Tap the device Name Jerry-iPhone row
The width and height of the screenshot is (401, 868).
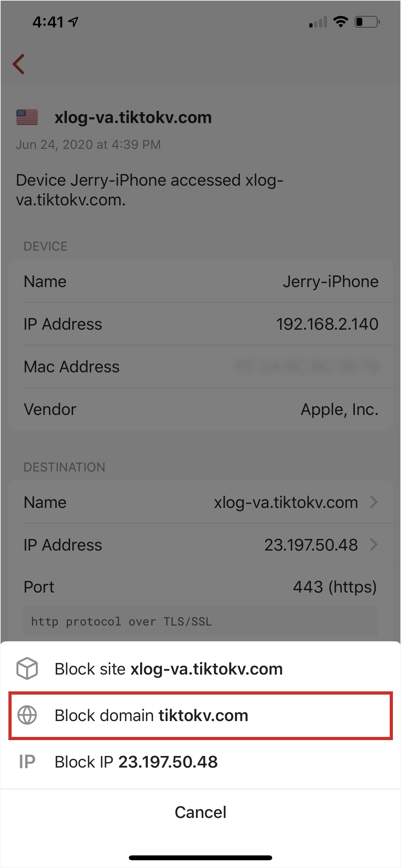click(200, 281)
